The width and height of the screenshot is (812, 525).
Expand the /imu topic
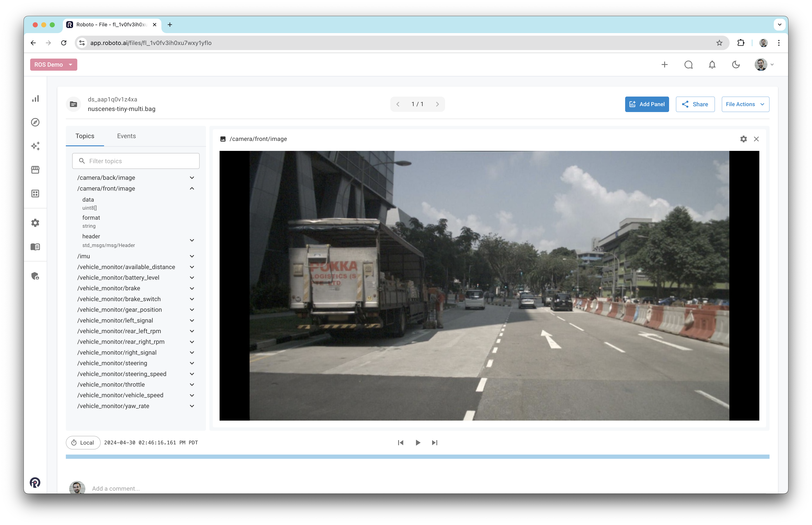(192, 256)
